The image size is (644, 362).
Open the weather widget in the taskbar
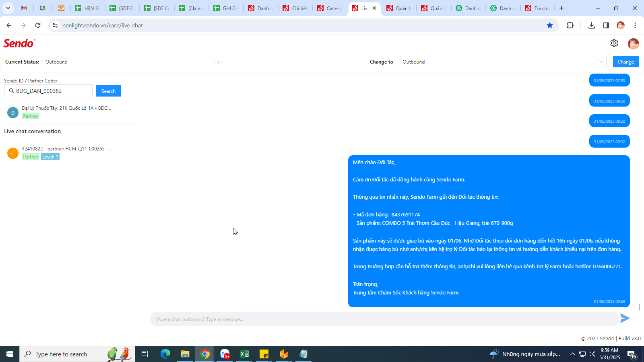coord(525,354)
